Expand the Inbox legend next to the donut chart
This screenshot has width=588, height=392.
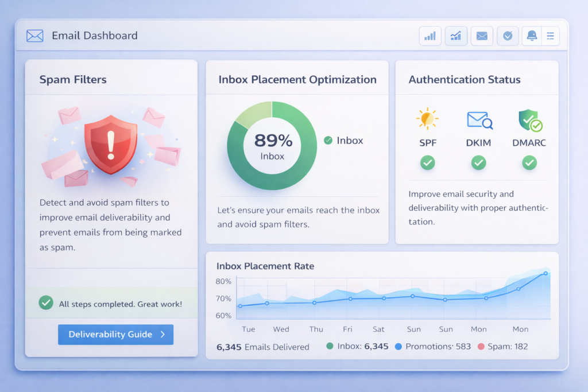click(343, 140)
